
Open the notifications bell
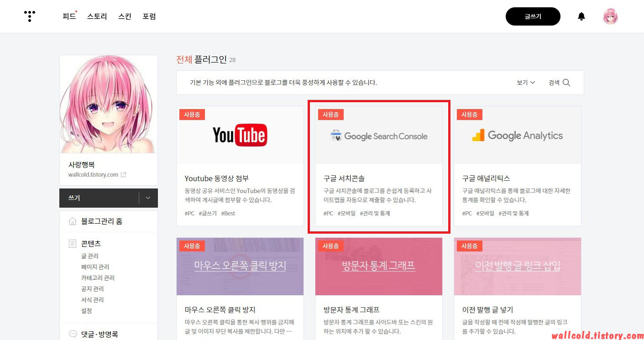click(x=581, y=17)
